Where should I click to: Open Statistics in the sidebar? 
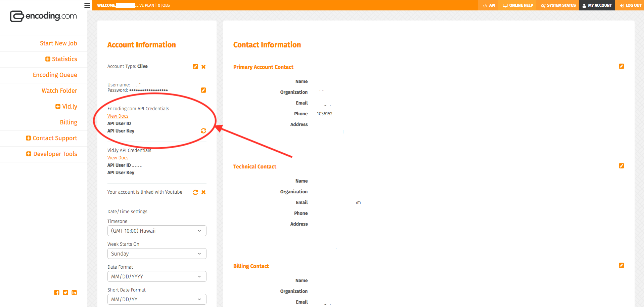[x=64, y=59]
